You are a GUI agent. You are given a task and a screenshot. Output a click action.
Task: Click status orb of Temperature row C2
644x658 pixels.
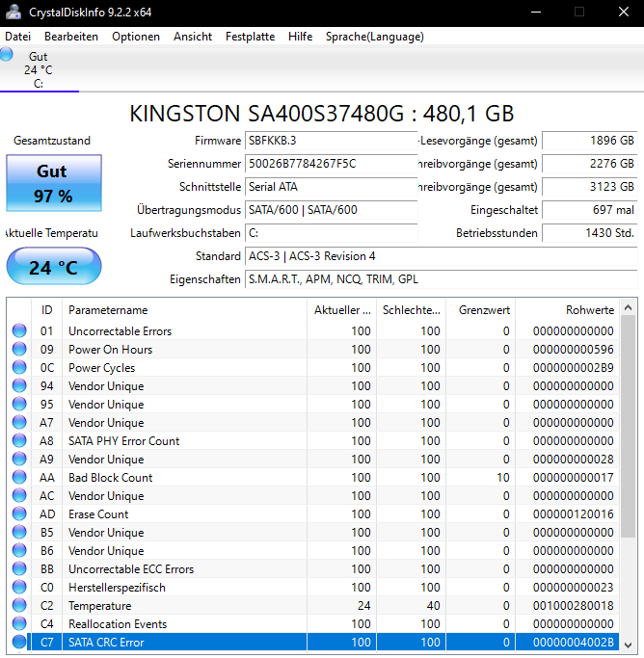point(19,605)
